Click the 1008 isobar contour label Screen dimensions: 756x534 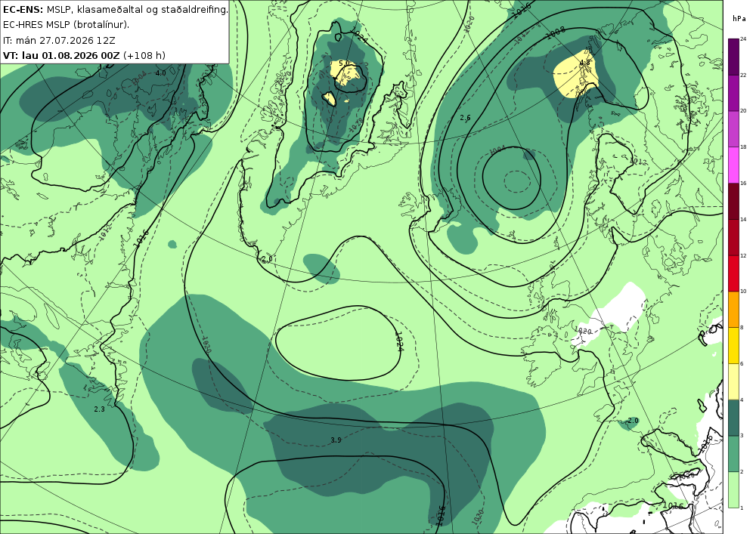point(556,32)
